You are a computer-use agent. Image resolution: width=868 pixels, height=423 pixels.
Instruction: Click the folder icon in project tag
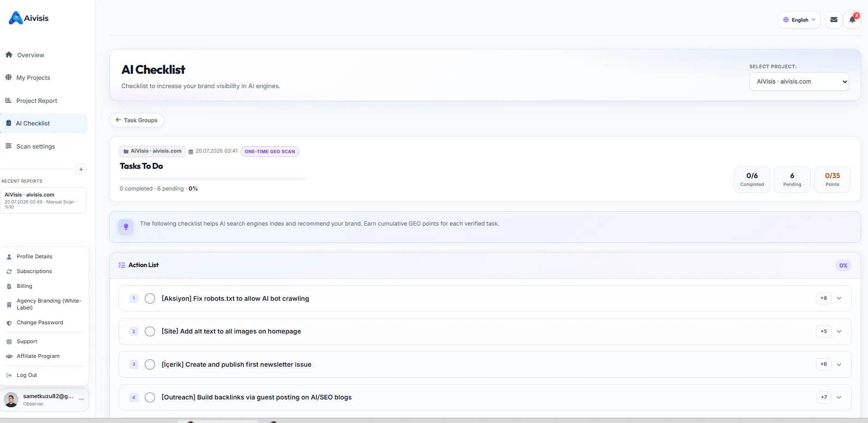click(126, 151)
